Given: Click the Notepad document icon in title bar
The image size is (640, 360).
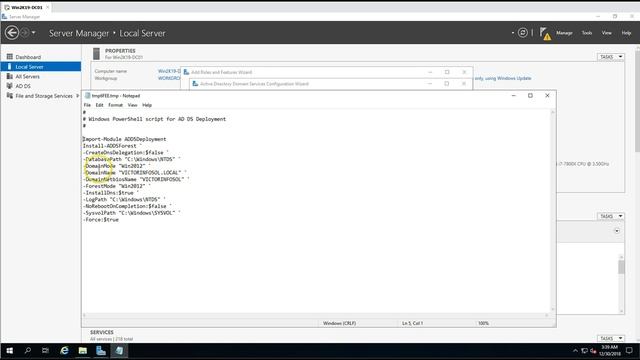Looking at the screenshot, I should (x=87, y=96).
